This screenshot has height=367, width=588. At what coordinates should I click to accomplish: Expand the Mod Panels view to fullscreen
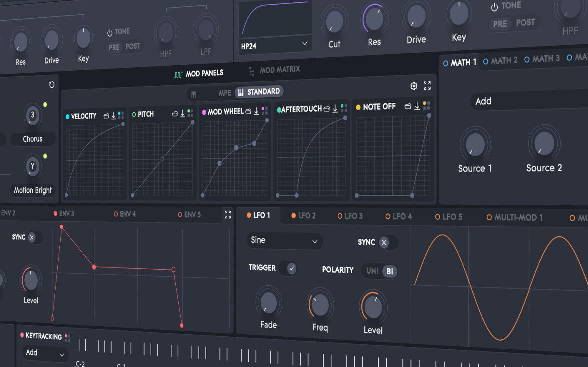click(427, 86)
